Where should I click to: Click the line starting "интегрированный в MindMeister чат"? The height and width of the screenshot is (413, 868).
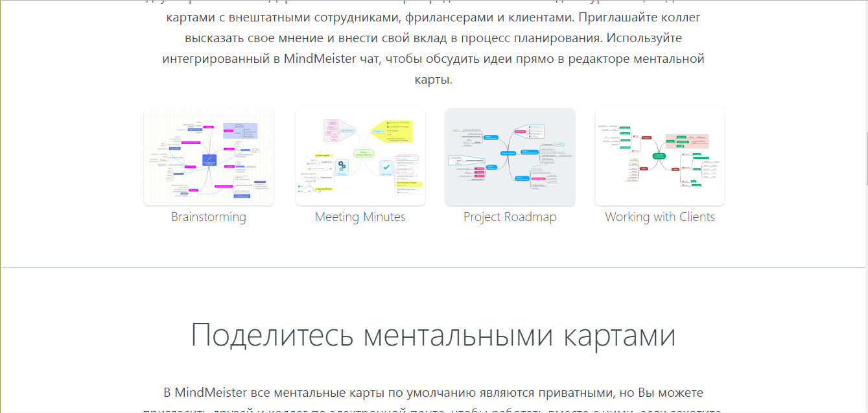point(433,59)
